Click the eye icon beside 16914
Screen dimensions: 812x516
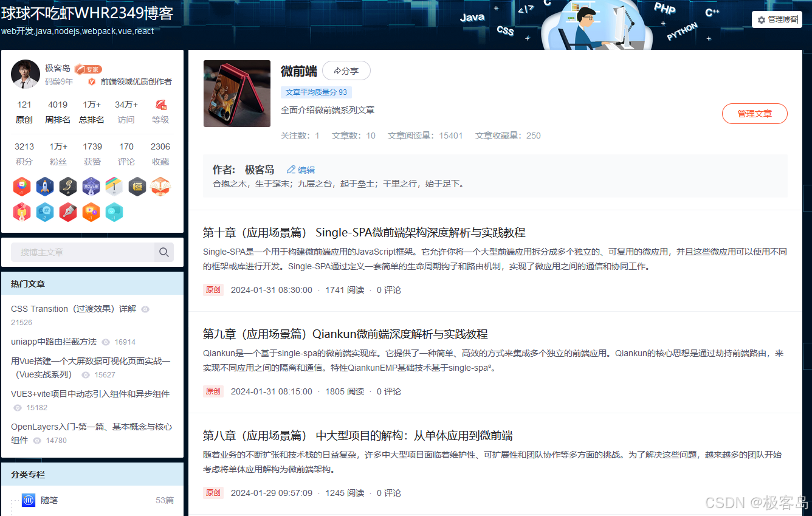106,342
